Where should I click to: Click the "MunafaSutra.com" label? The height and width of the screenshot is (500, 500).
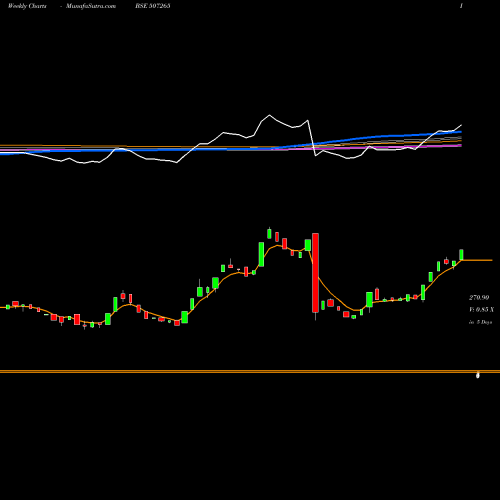tap(91, 6)
